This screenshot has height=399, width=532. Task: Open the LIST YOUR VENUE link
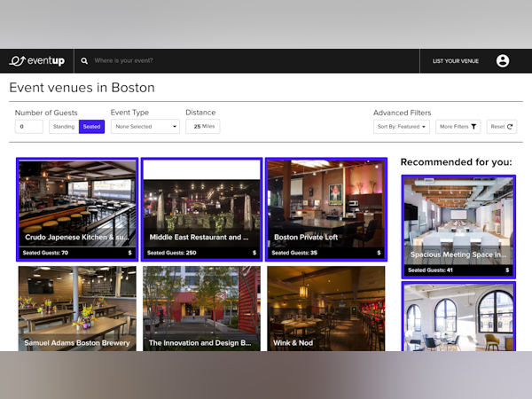[456, 61]
